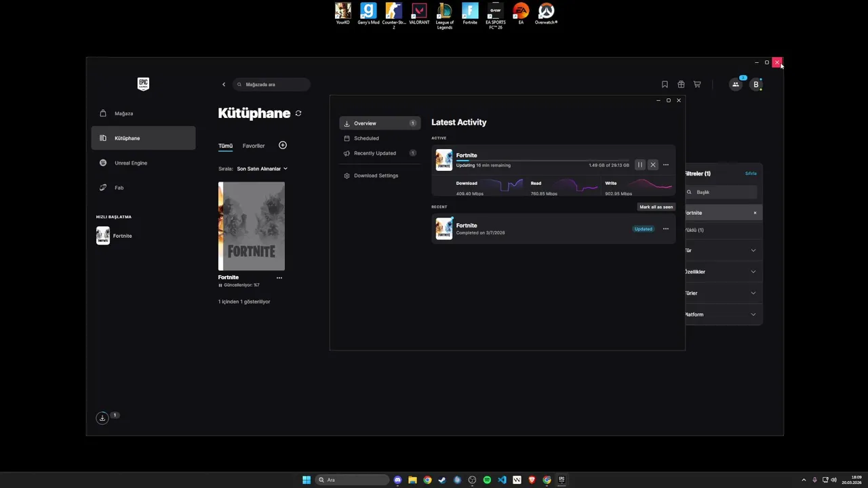The image size is (868, 488).
Task: Open more options for recent Fortnite entry
Action: click(x=666, y=229)
